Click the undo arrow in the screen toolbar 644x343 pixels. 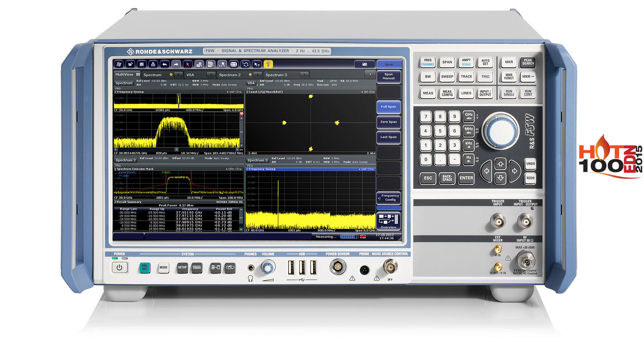(164, 64)
